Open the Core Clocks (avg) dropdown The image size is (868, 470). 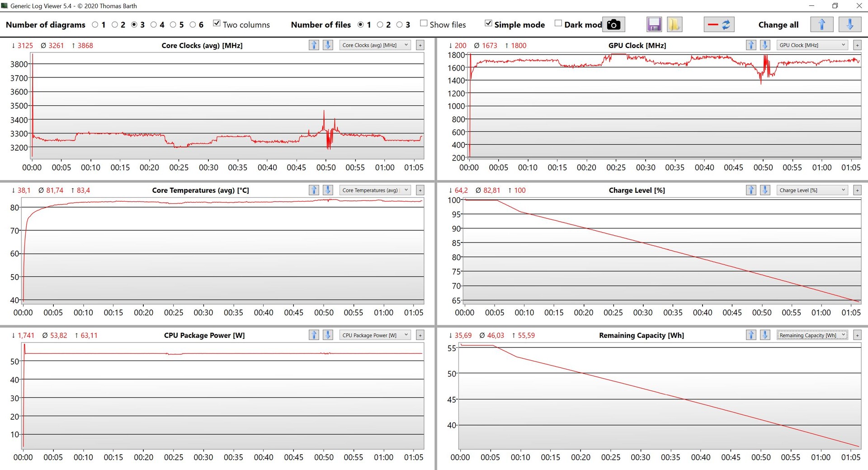coord(375,45)
